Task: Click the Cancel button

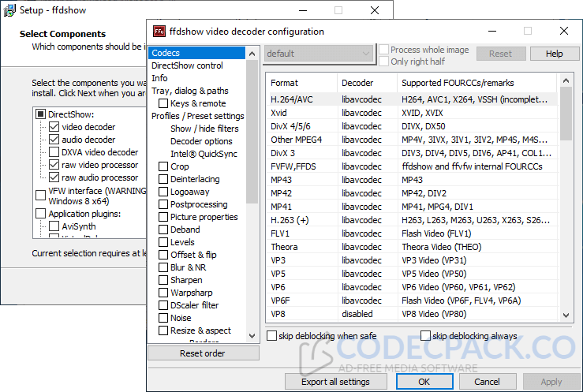Action: click(x=487, y=382)
